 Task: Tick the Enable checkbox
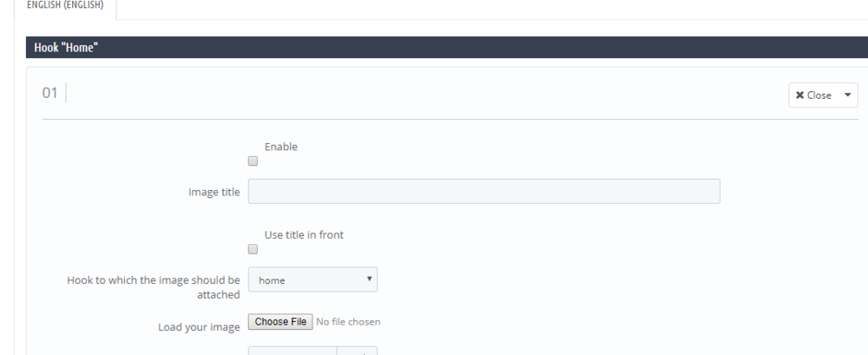point(253,161)
